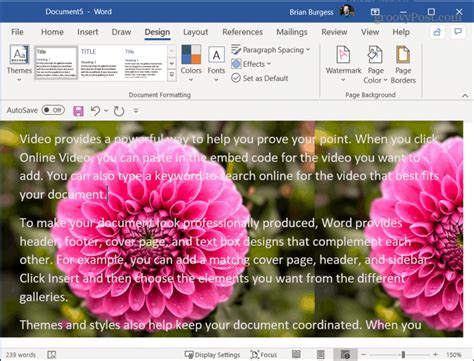
Task: Collapse the ribbon with the chevron
Action: 465,96
